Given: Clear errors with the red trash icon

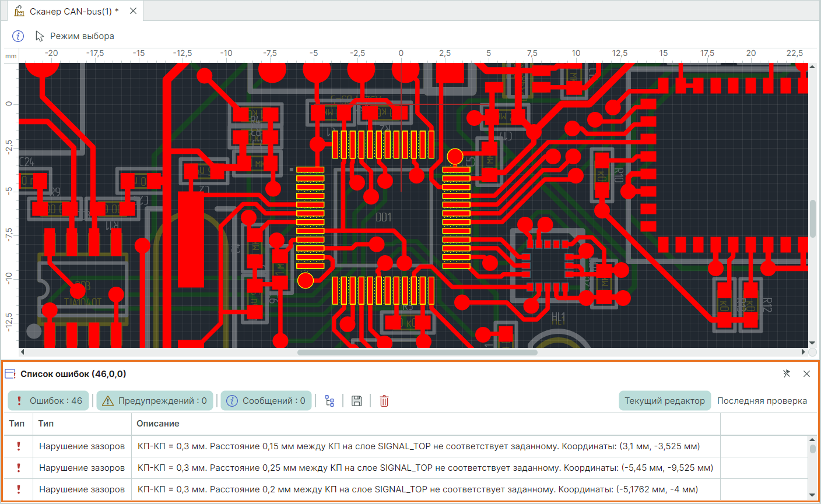Looking at the screenshot, I should [x=384, y=401].
